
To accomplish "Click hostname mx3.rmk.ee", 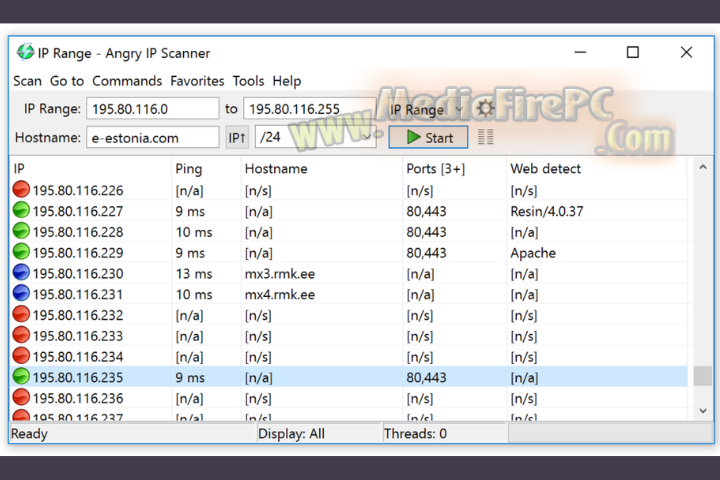I will (x=280, y=274).
